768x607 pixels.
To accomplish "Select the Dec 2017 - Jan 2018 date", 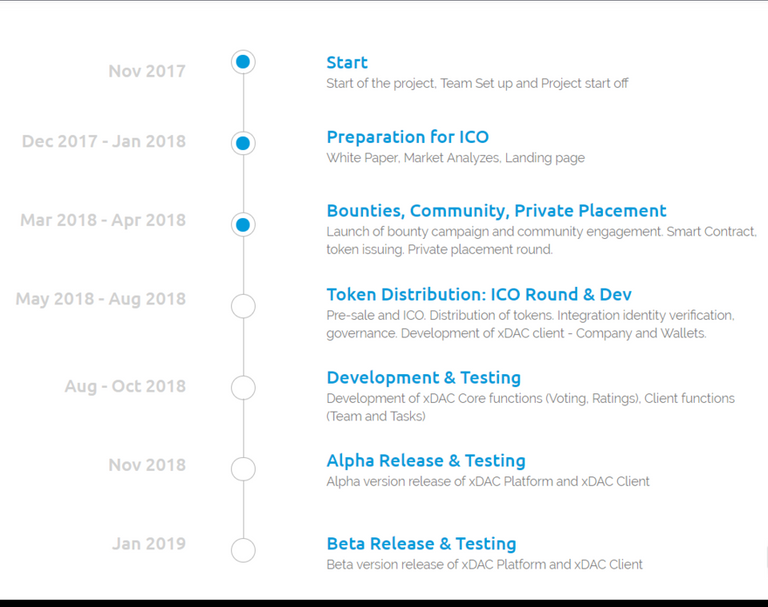I will [x=104, y=141].
